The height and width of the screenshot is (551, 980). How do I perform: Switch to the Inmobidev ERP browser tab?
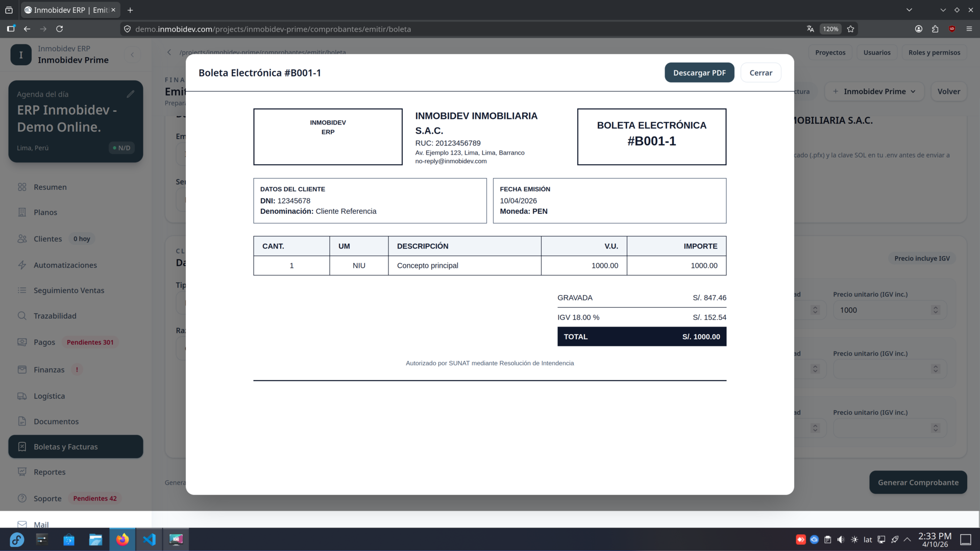66,10
